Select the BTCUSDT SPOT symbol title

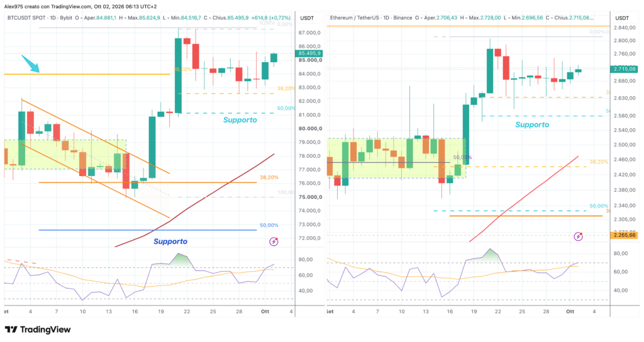[26, 18]
